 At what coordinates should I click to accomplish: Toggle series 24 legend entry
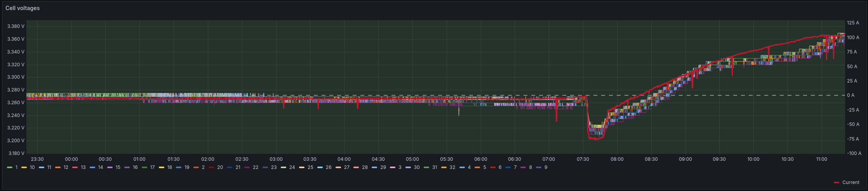[x=292, y=167]
